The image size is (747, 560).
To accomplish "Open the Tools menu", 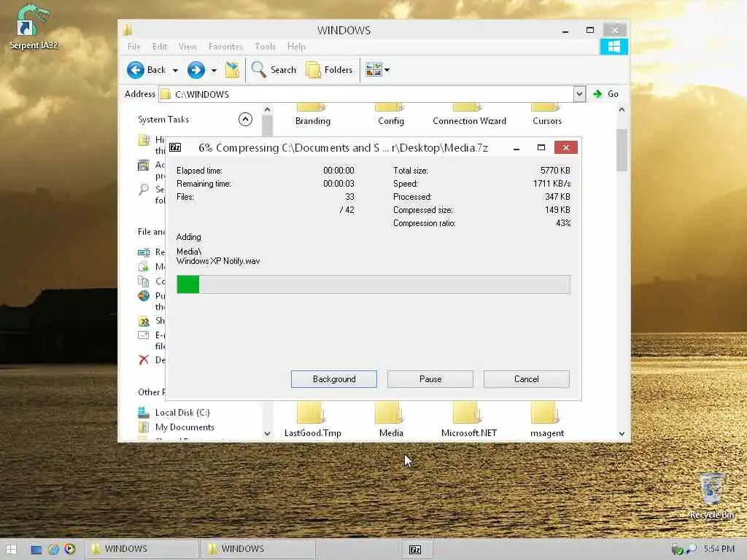I will [265, 47].
